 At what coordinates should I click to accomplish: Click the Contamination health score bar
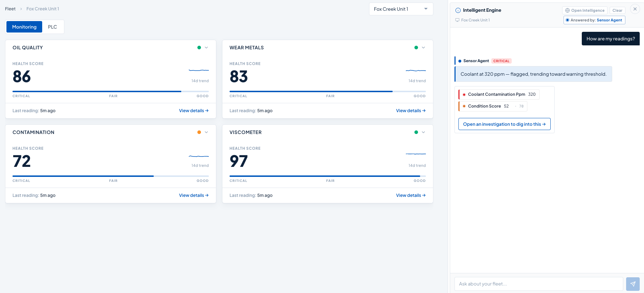point(110,176)
